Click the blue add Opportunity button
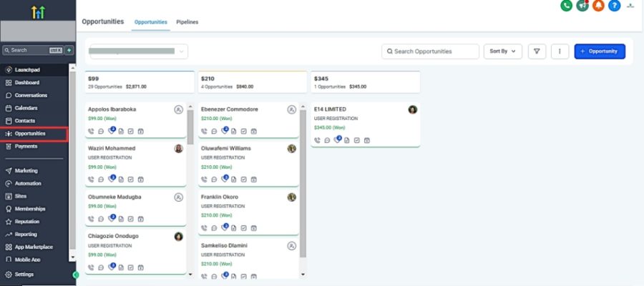 point(600,51)
